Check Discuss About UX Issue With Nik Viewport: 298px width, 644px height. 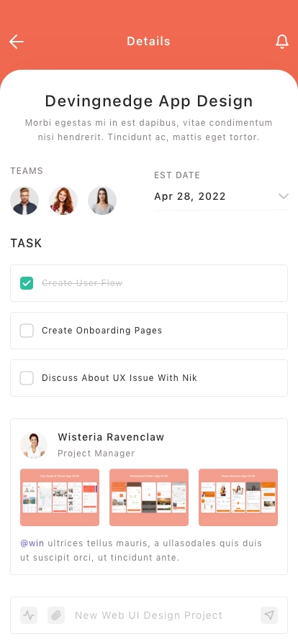(x=27, y=378)
